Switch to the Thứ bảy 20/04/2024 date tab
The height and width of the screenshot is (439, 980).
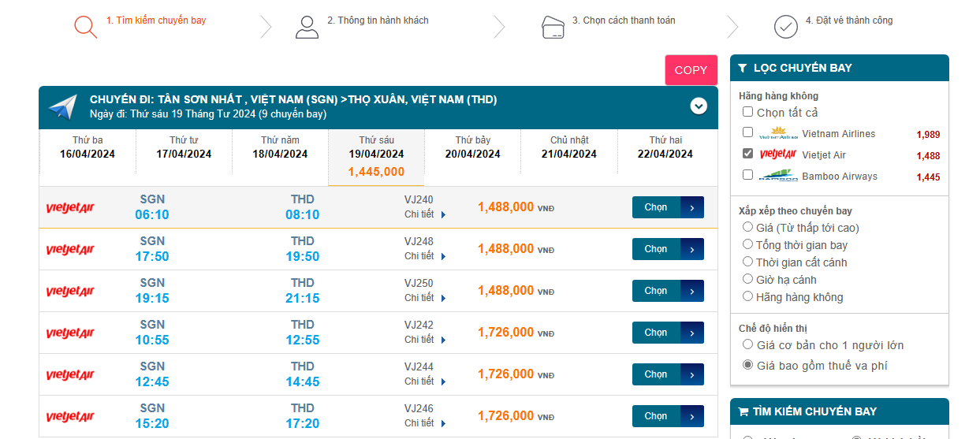472,147
